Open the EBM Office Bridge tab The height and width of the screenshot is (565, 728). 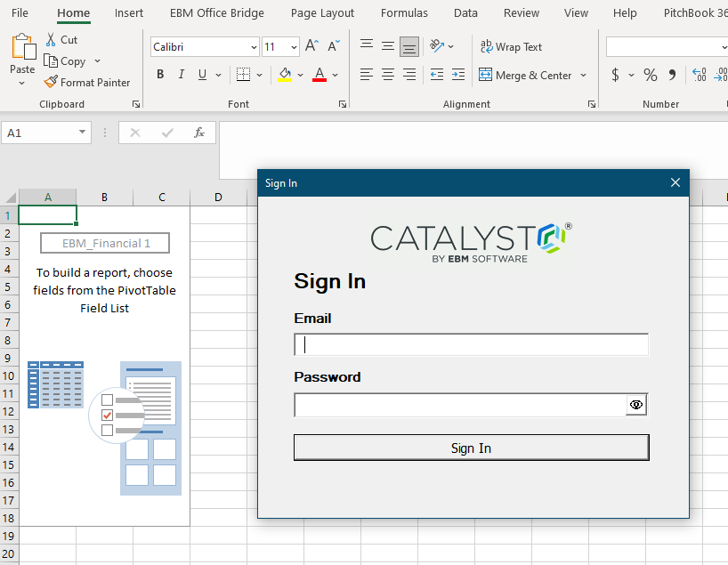(x=217, y=13)
